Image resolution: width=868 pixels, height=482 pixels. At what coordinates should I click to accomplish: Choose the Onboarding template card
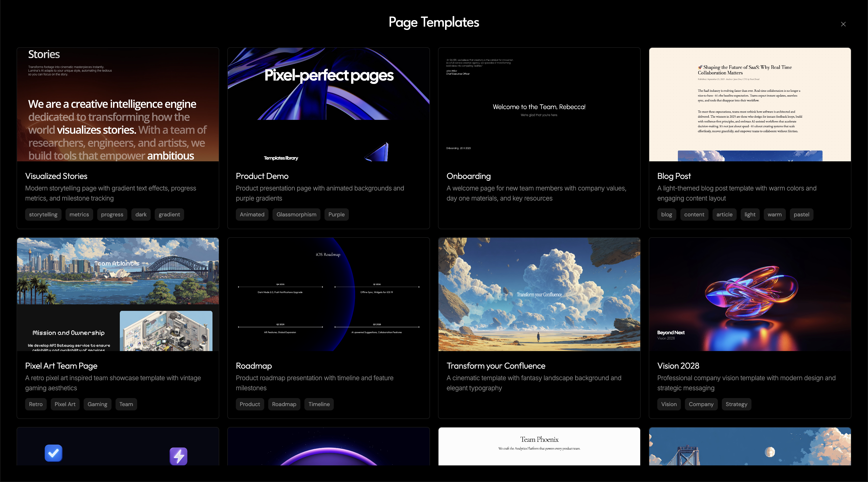pyautogui.click(x=539, y=105)
